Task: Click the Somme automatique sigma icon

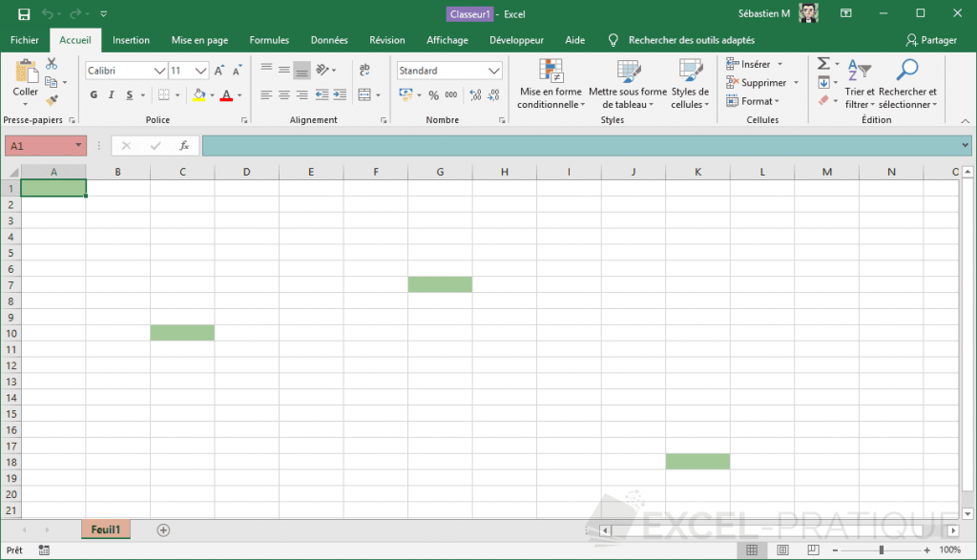Action: [x=822, y=63]
